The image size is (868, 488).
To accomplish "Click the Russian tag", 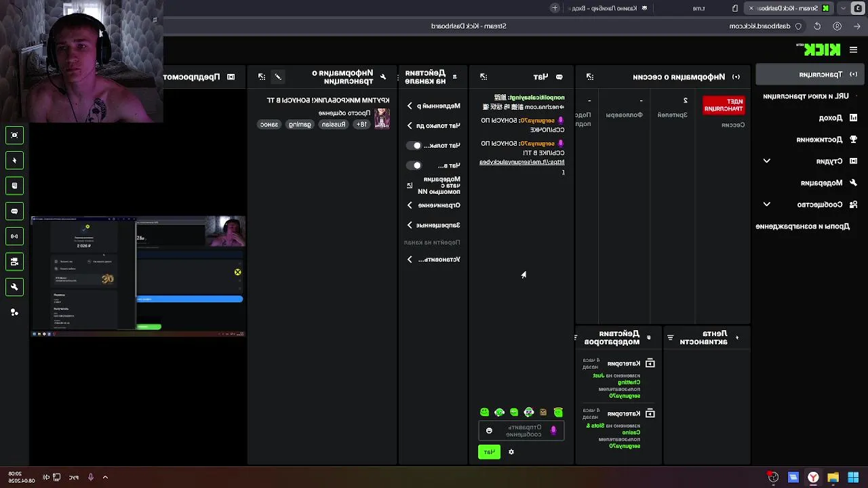I will [333, 125].
